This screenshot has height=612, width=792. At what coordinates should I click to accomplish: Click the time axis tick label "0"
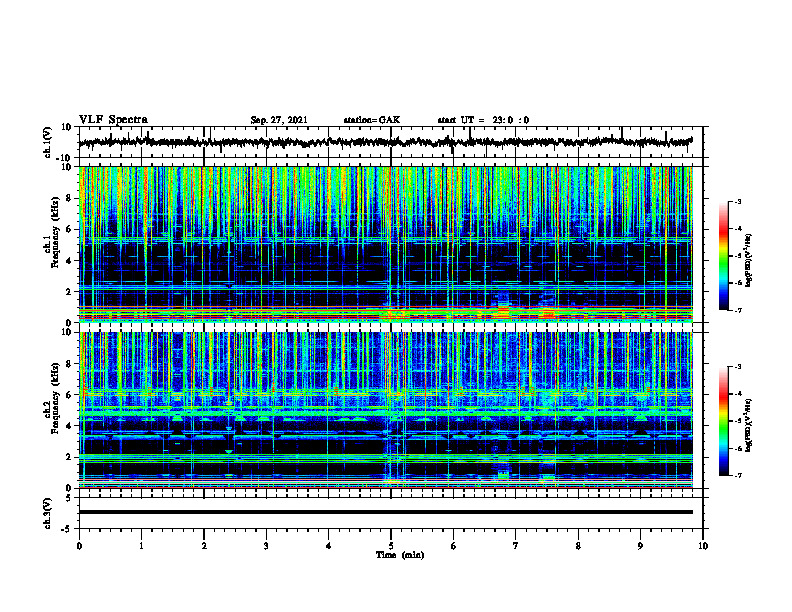click(79, 546)
